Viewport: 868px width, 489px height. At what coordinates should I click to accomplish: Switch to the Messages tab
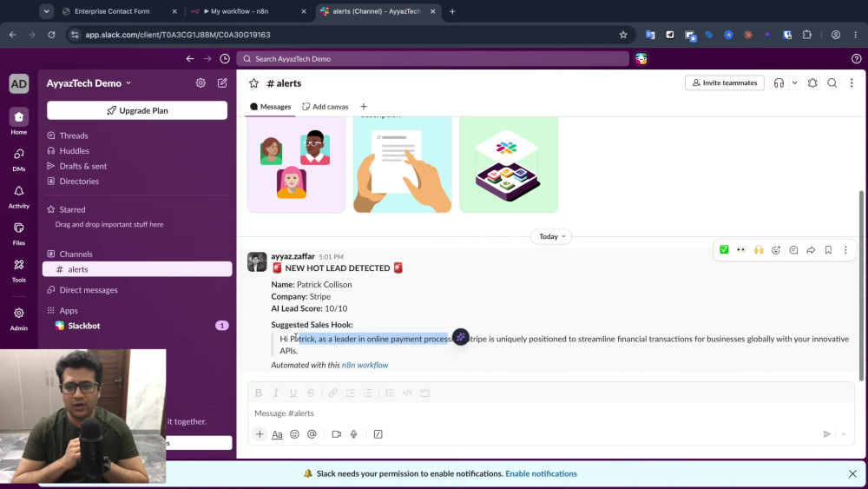pyautogui.click(x=270, y=107)
